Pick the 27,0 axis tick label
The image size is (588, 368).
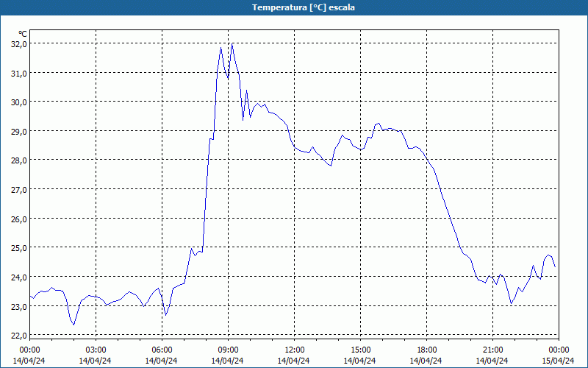19,190
